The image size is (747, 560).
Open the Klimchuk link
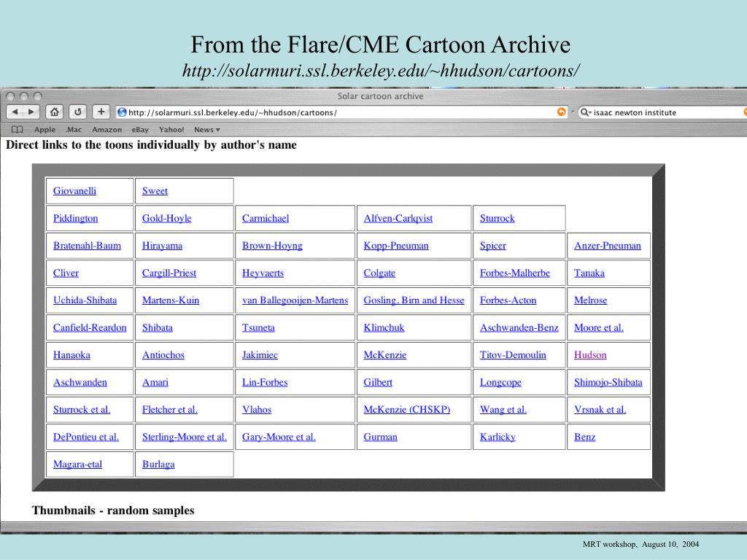384,328
